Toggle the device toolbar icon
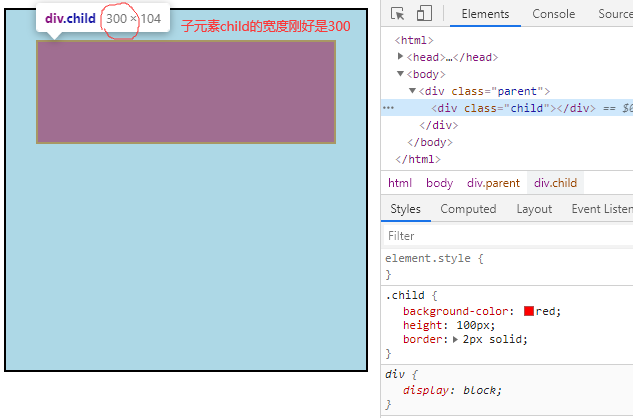The width and height of the screenshot is (633, 418). click(424, 14)
